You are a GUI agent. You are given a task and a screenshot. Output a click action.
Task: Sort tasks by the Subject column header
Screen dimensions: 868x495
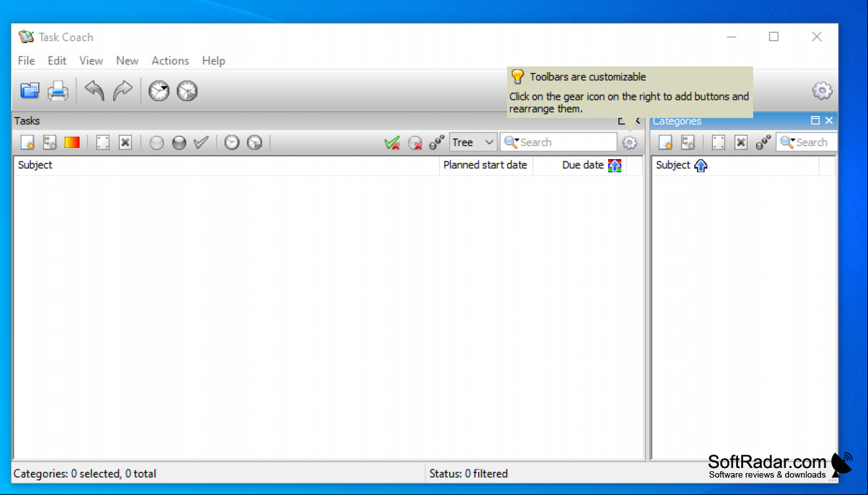click(x=226, y=165)
